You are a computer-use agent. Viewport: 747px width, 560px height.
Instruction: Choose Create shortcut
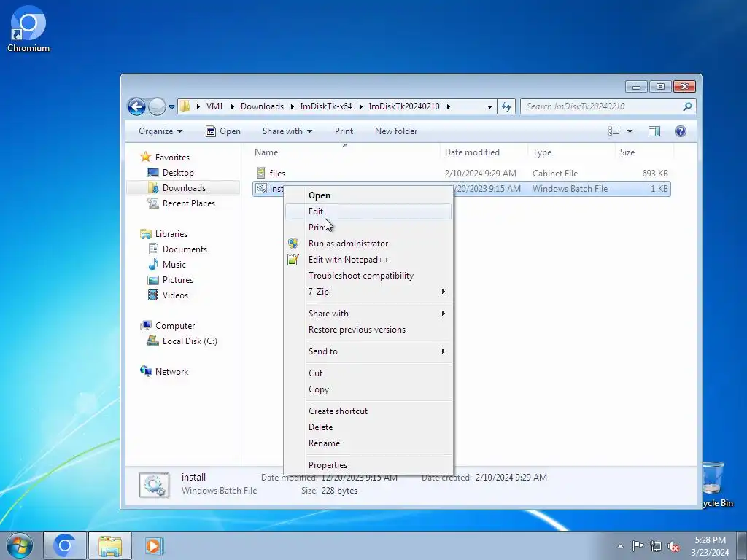[x=368, y=411]
